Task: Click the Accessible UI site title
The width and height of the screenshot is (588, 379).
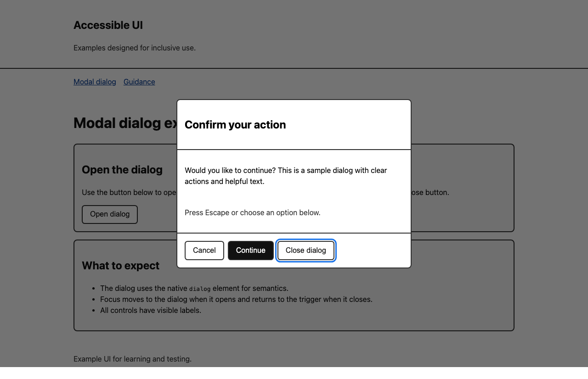Action: (108, 25)
